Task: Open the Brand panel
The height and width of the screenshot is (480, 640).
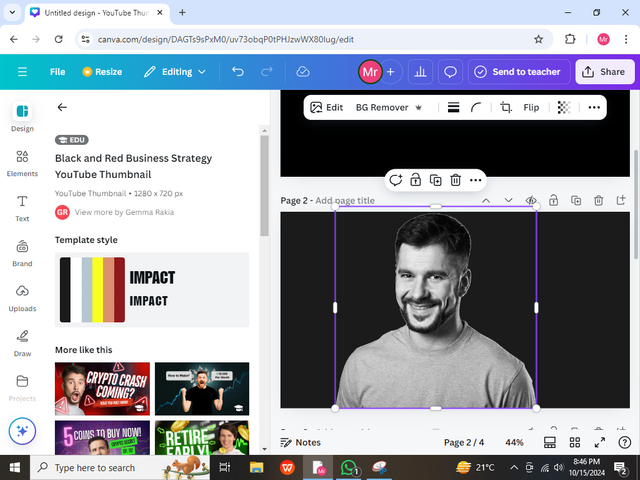Action: point(22,253)
